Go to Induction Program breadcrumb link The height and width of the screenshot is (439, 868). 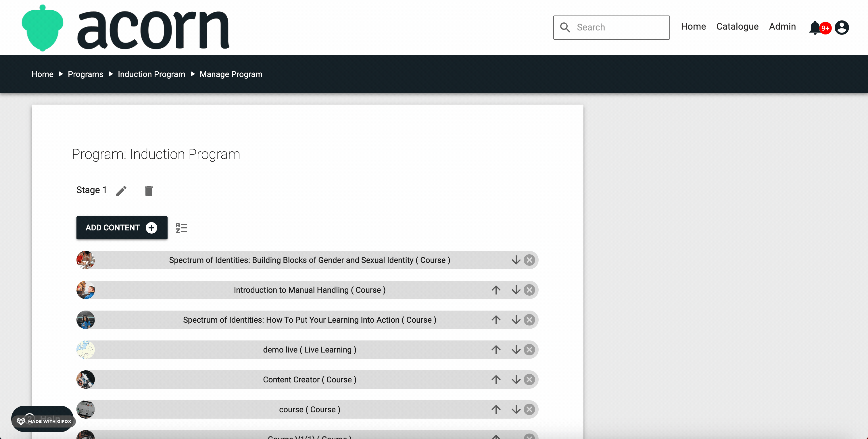(151, 74)
